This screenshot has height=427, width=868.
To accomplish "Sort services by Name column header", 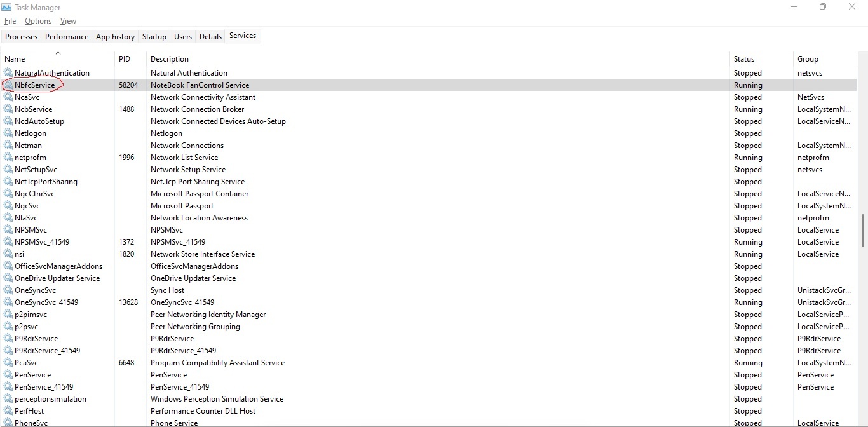I will click(x=57, y=58).
